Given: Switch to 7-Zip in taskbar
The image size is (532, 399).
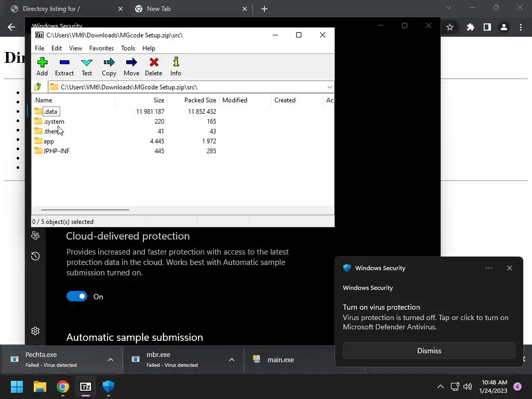Looking at the screenshot, I should pyautogui.click(x=86, y=387).
